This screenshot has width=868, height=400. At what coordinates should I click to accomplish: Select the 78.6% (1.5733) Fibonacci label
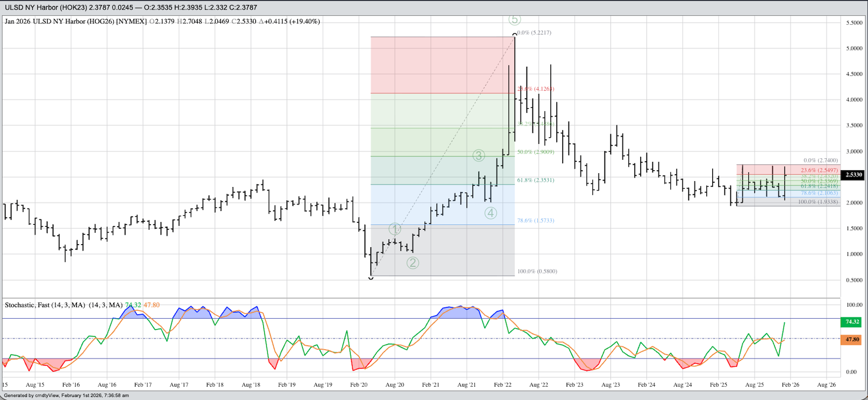tap(535, 220)
